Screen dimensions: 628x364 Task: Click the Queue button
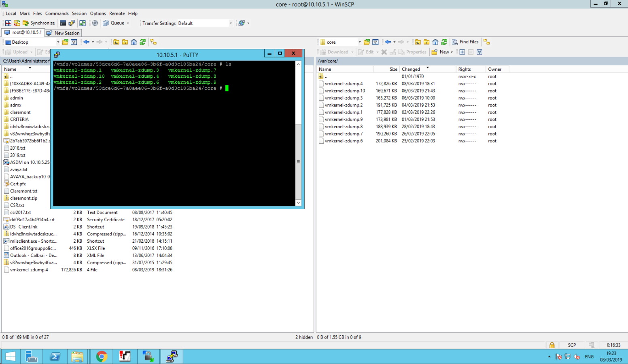point(114,23)
